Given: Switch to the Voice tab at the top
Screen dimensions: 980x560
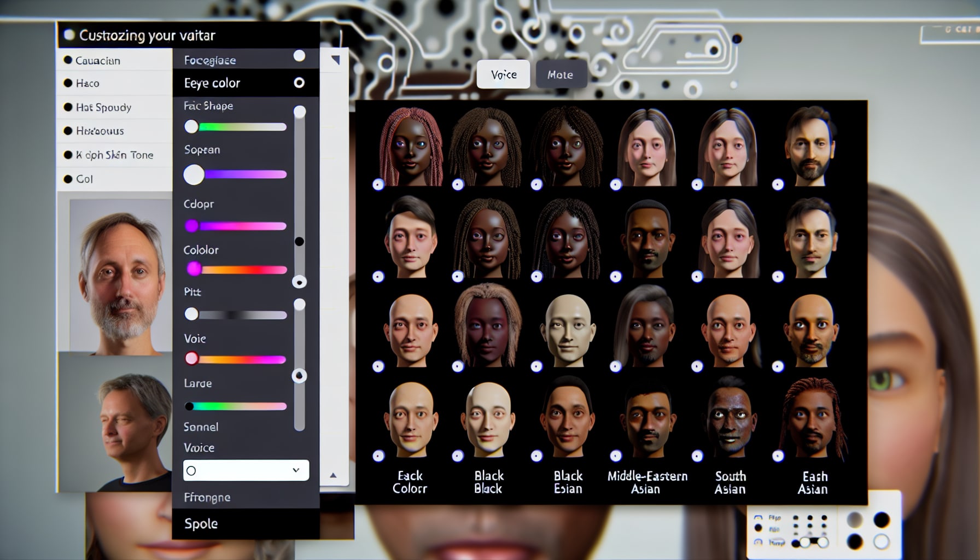Looking at the screenshot, I should [502, 74].
